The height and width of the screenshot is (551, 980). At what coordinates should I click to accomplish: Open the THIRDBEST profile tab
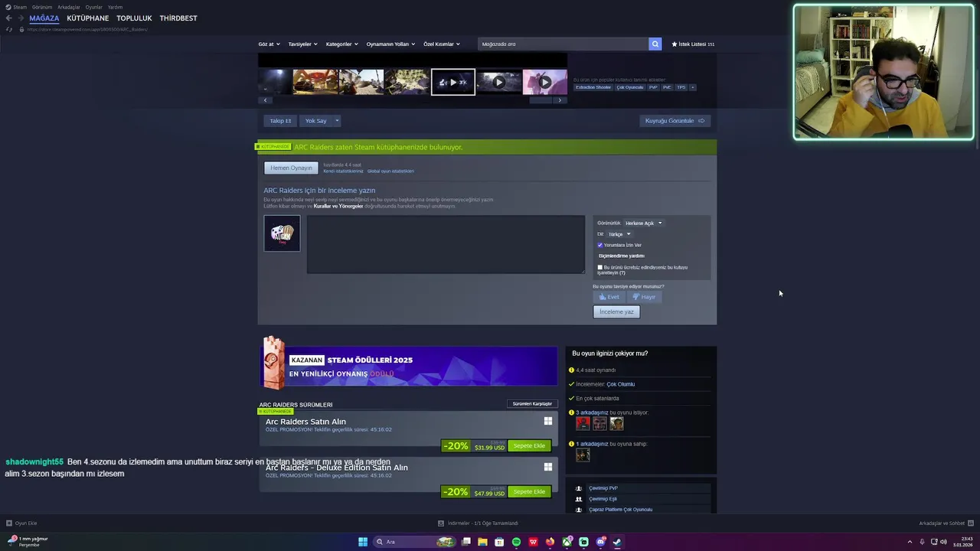coord(178,18)
